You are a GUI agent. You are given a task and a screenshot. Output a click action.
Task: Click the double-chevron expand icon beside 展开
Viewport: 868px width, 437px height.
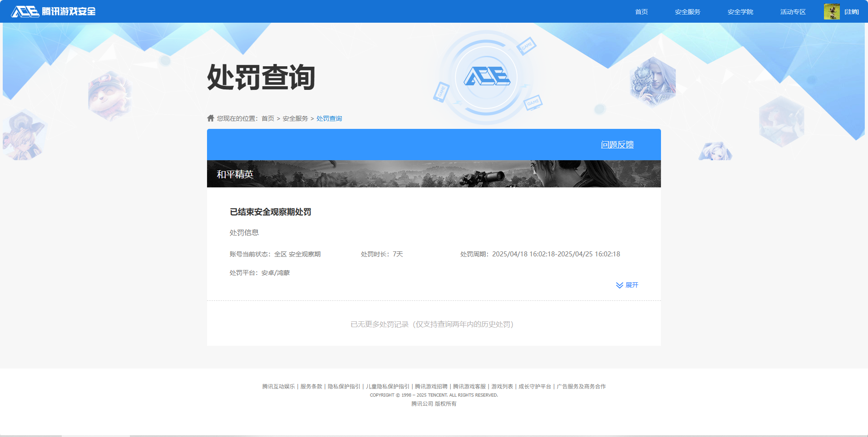click(x=618, y=285)
